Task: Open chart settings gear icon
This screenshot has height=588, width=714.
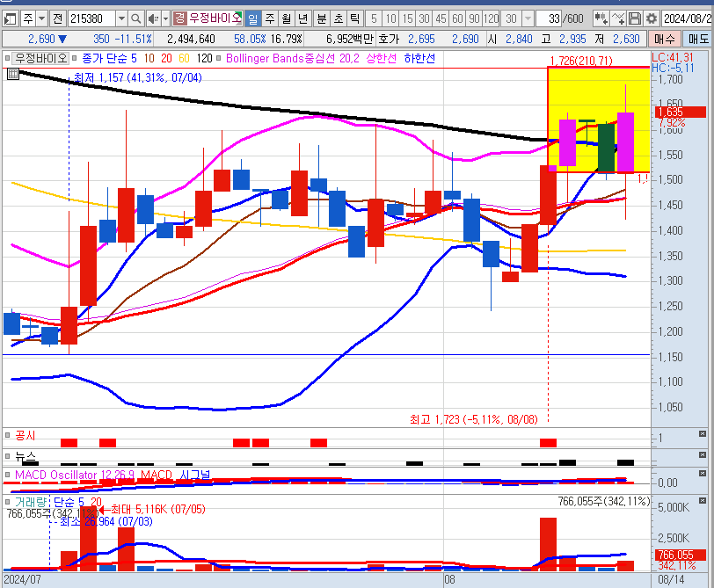Action: coord(652,18)
